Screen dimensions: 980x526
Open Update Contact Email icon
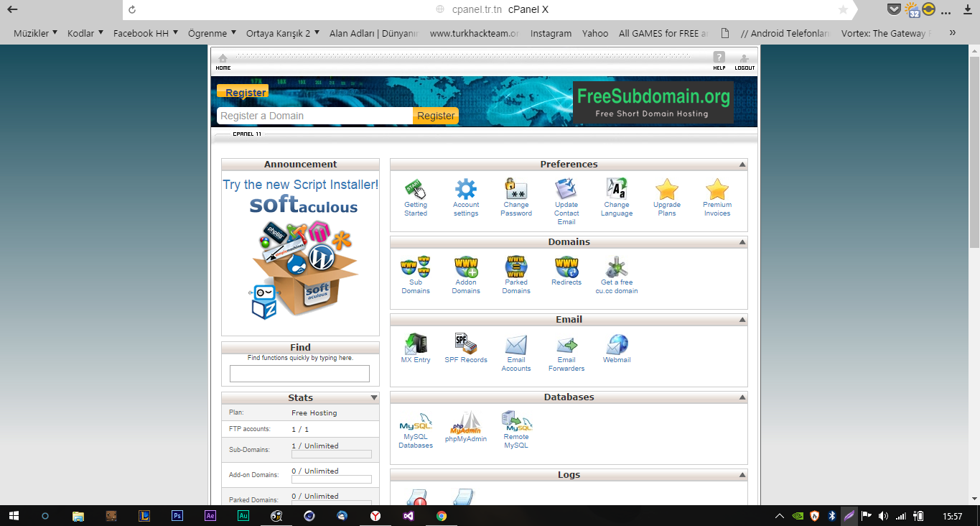tap(566, 190)
